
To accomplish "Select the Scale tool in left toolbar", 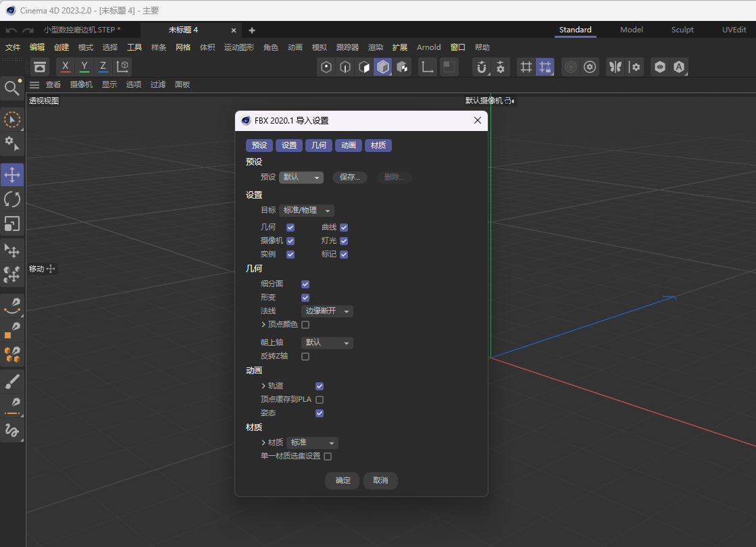I will tap(12, 224).
